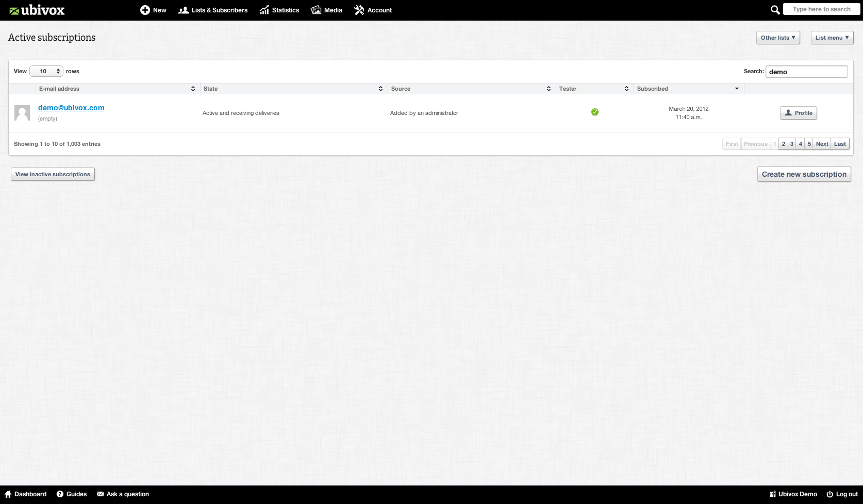Click Create new subscription
The width and height of the screenshot is (863, 504).
[804, 174]
